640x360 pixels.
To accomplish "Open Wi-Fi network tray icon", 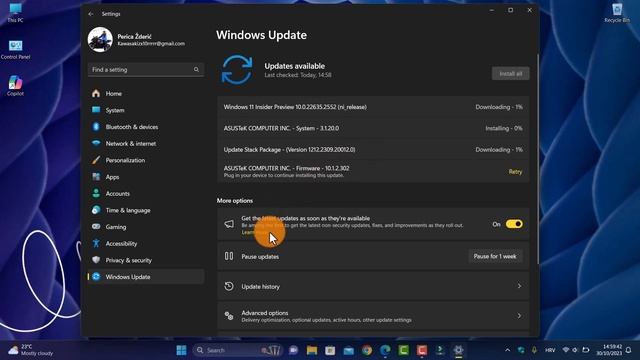I will [x=566, y=350].
